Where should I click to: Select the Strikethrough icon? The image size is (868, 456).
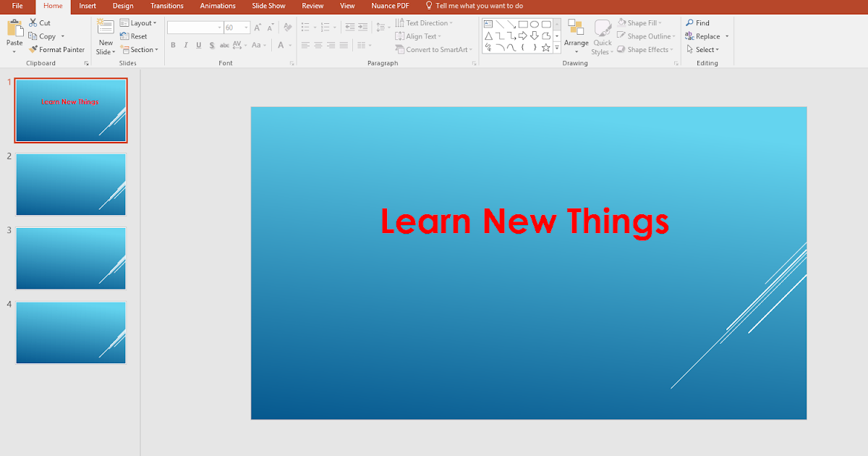(225, 45)
